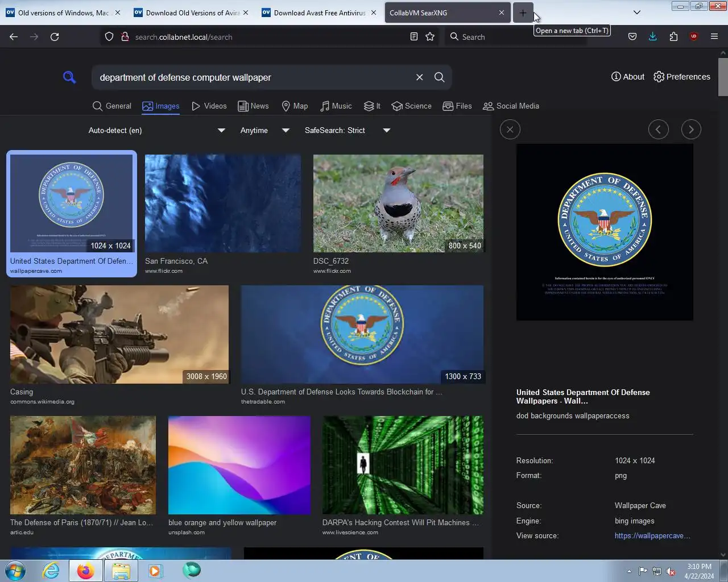The image size is (728, 582).
Task: Open the Social Media category
Action: (511, 106)
